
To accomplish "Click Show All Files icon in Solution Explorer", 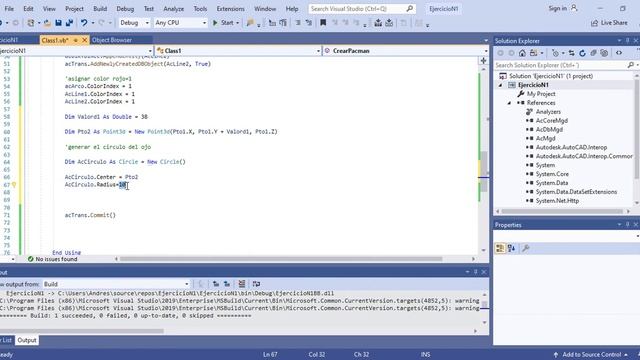I will 604,53.
